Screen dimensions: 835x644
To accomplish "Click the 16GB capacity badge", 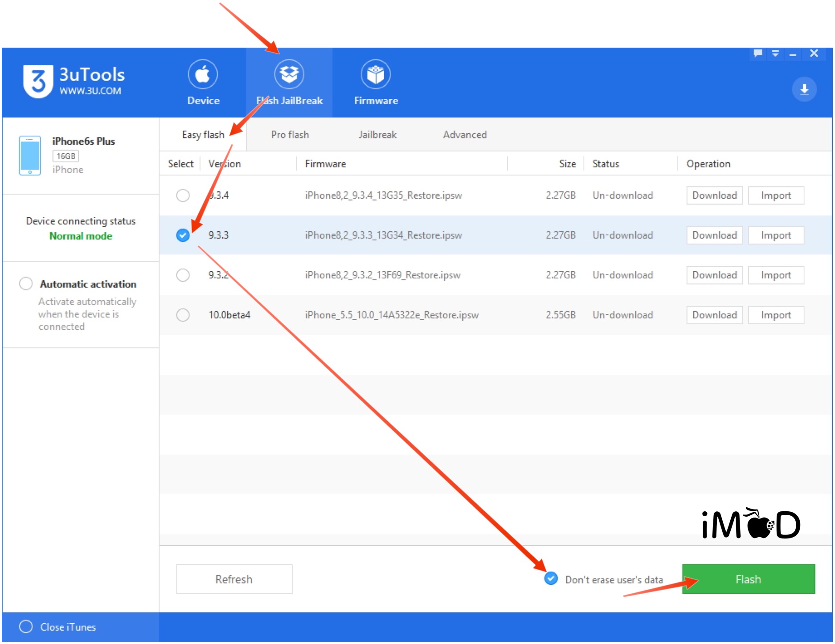I will 66,156.
